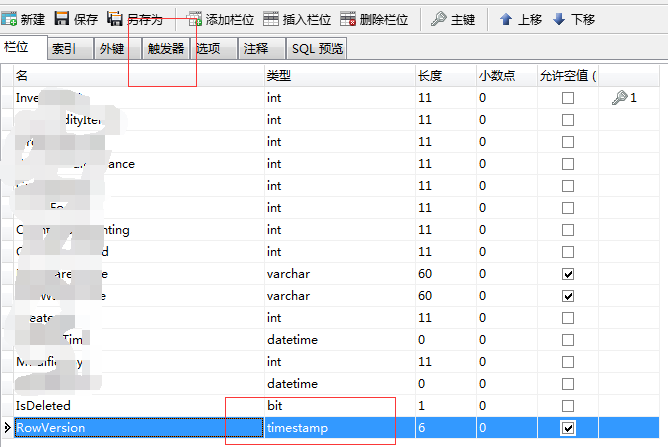Uncheck allow-null on first varchar row

568,274
